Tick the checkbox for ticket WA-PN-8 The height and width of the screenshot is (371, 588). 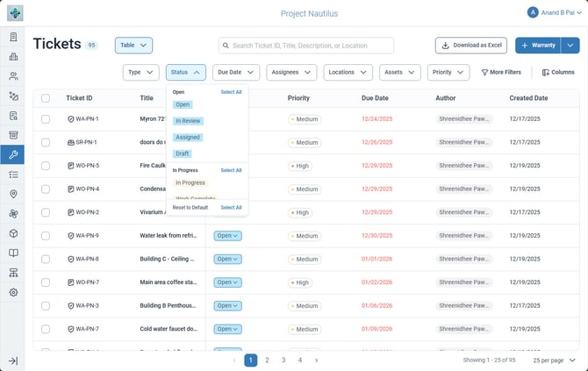click(46, 259)
